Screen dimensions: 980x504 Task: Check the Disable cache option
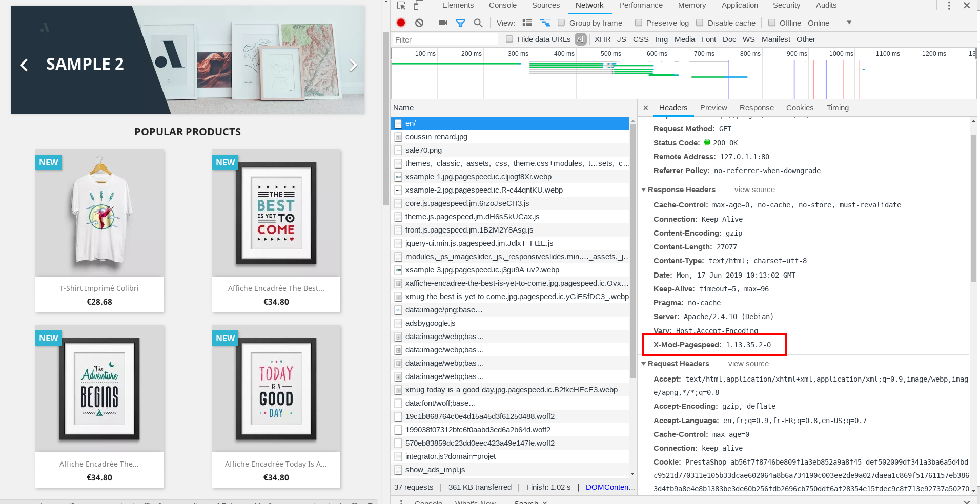tap(700, 23)
